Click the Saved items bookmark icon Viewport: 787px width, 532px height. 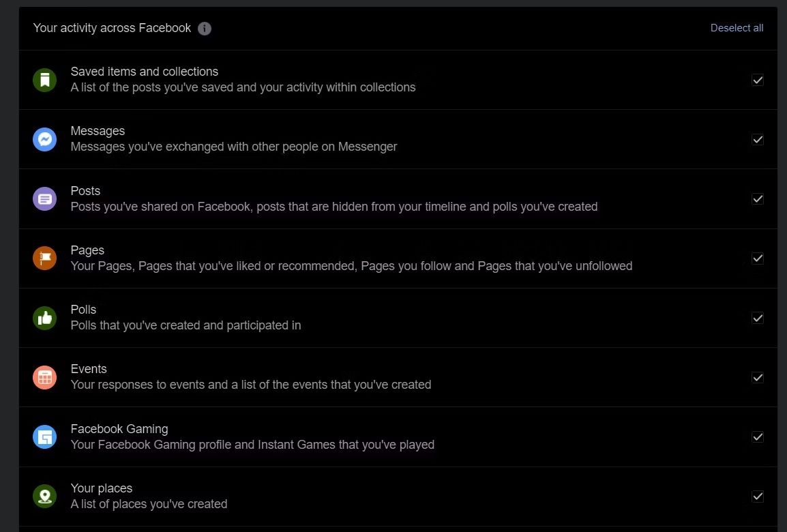pos(44,79)
